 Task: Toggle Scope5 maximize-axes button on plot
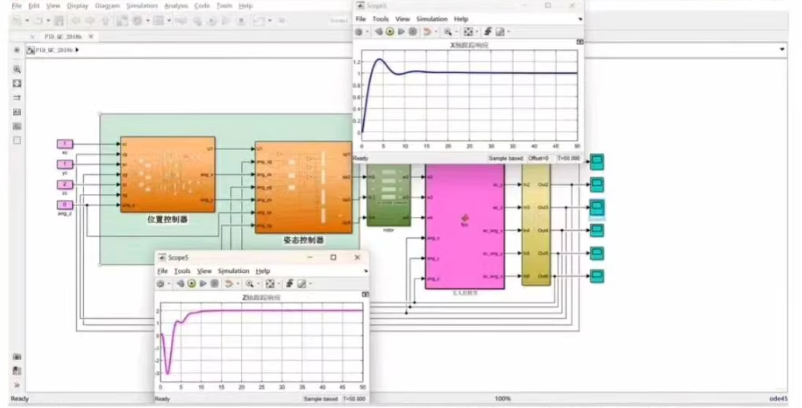click(365, 294)
